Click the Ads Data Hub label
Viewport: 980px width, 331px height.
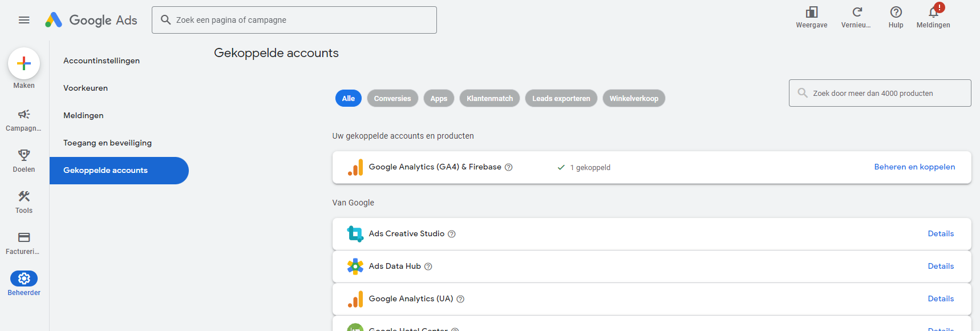pos(395,267)
